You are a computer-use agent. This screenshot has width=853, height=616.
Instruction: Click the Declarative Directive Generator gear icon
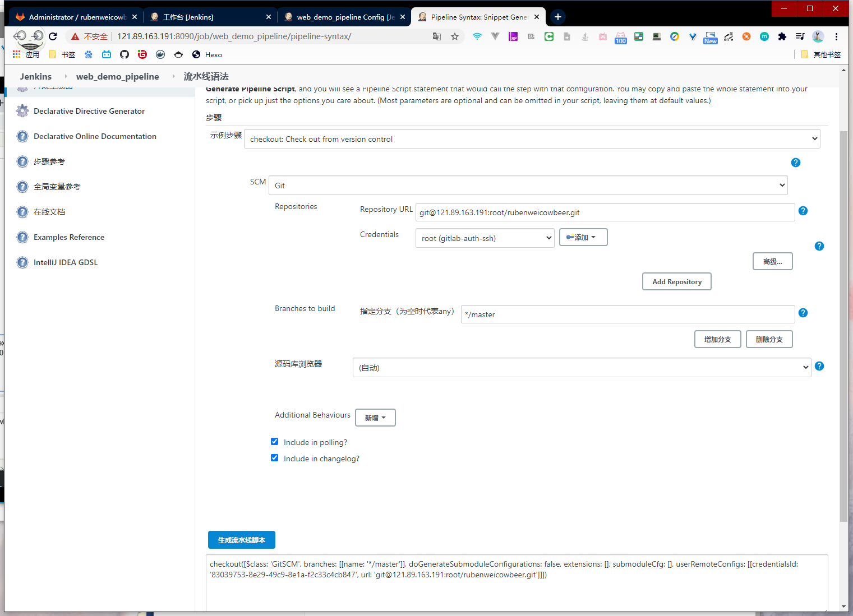(x=22, y=111)
